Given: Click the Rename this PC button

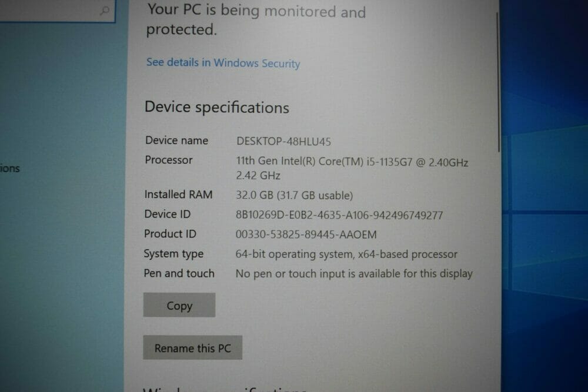Looking at the screenshot, I should tap(193, 348).
